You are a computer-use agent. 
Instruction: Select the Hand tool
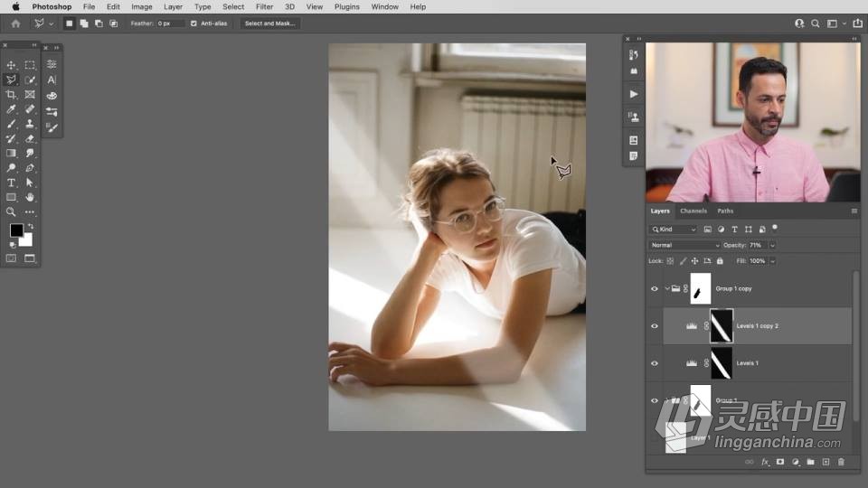[30, 197]
